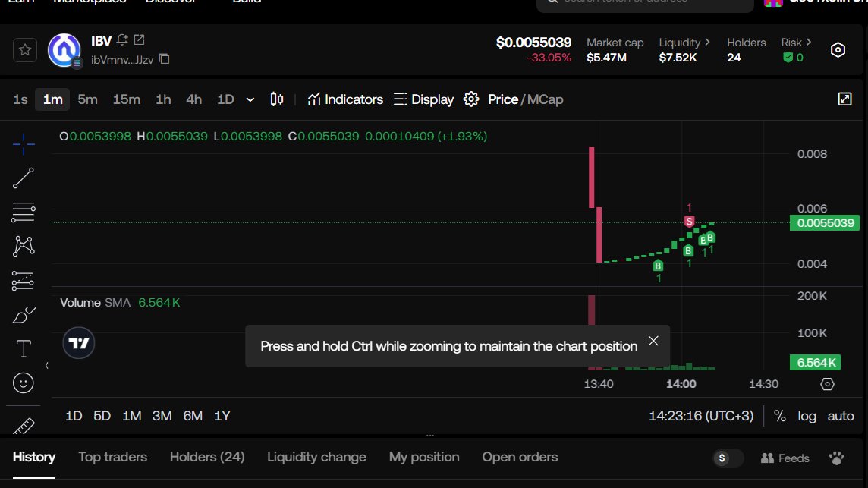This screenshot has width=868, height=488.
Task: Open the Holders (24) tab
Action: click(207, 458)
